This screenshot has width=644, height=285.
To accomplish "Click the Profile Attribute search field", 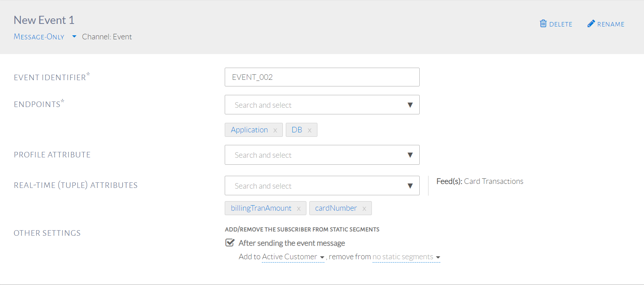I will click(316, 155).
